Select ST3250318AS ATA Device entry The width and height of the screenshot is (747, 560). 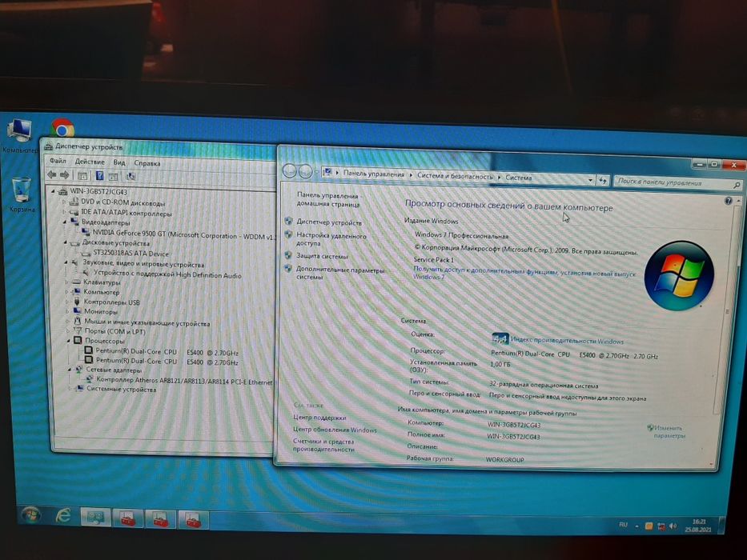coord(131,254)
